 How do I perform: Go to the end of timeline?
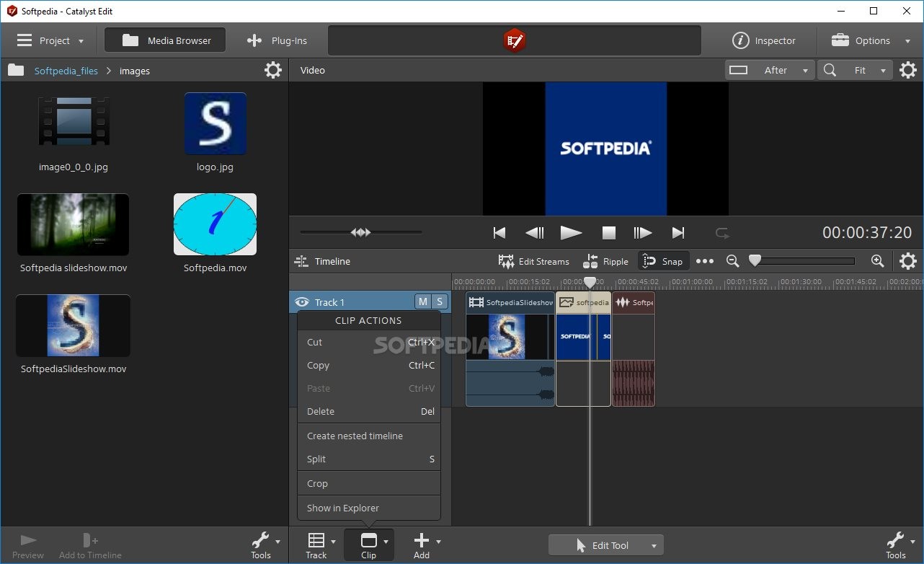[678, 232]
